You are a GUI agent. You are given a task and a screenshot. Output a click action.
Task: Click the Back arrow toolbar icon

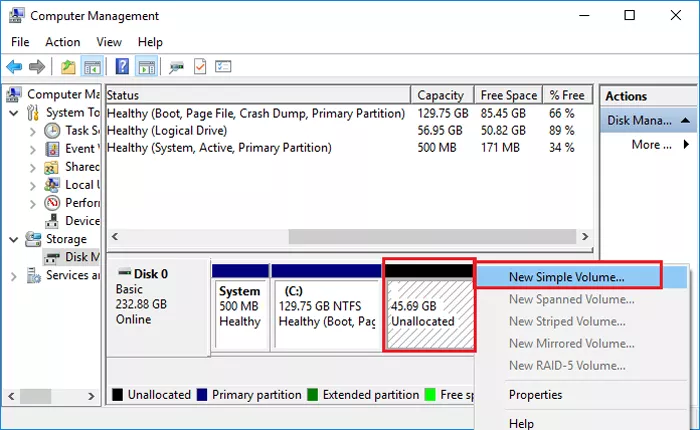(14, 67)
